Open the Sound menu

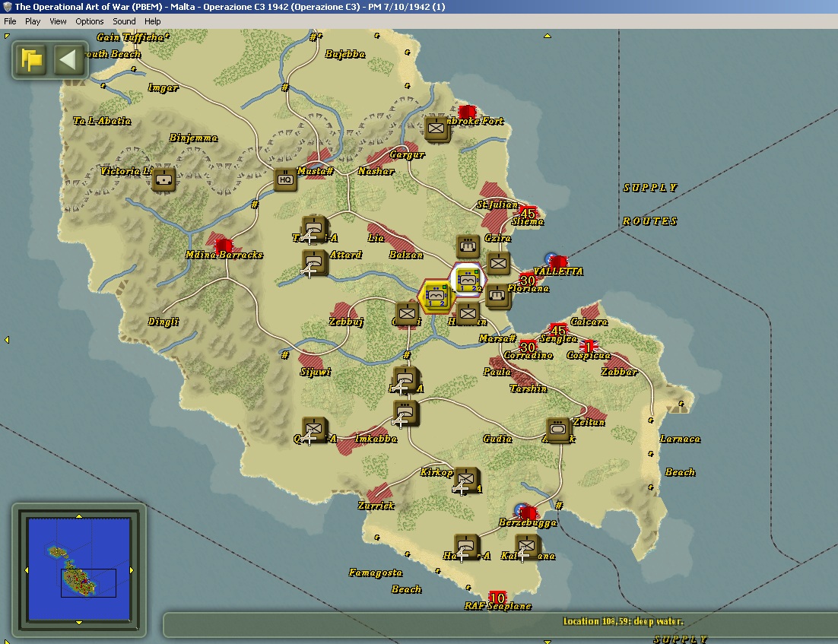click(124, 21)
